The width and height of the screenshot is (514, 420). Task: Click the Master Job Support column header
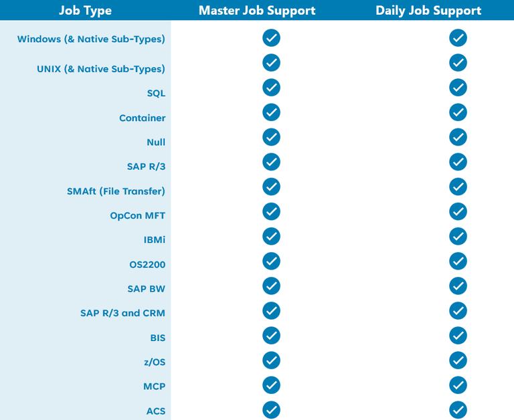click(x=257, y=11)
